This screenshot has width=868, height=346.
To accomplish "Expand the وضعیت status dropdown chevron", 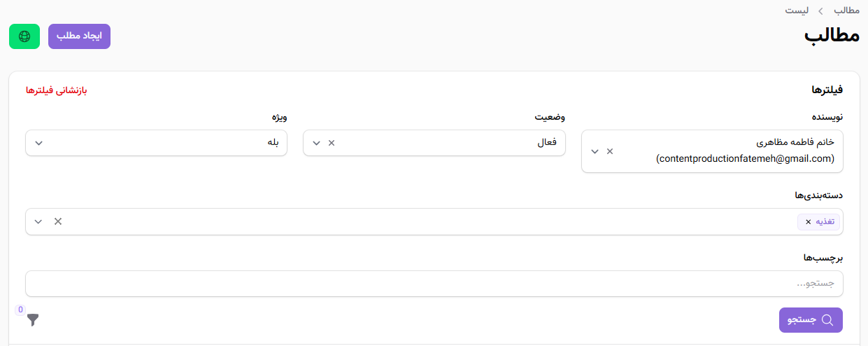I will coord(317,143).
